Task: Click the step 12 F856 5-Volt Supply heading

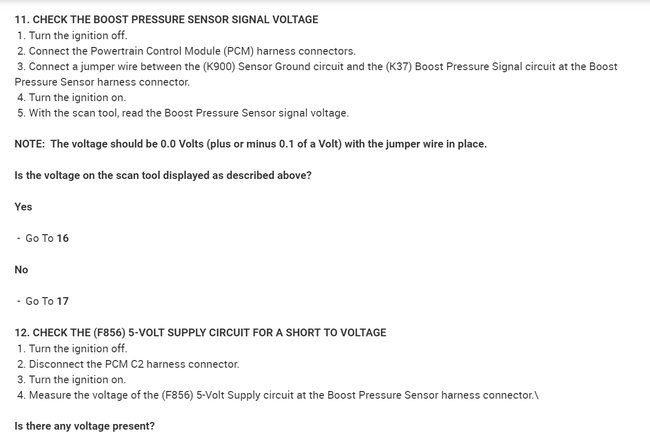Action: point(200,332)
